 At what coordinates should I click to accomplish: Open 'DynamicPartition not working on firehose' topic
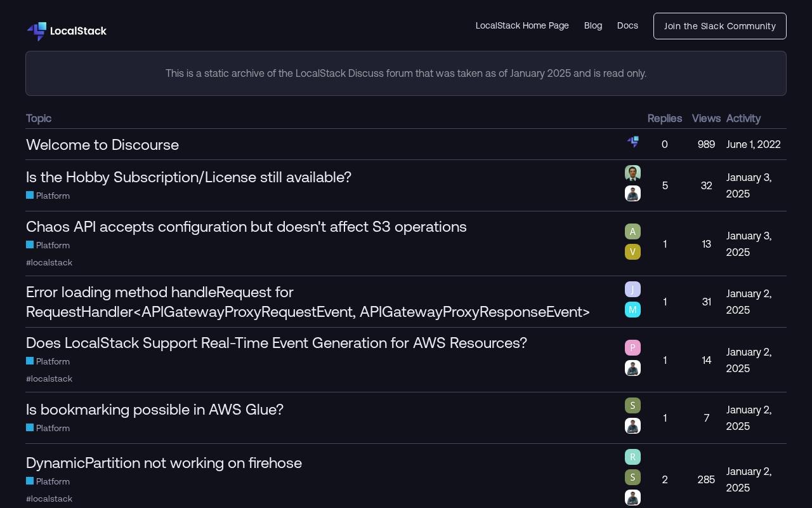(164, 463)
